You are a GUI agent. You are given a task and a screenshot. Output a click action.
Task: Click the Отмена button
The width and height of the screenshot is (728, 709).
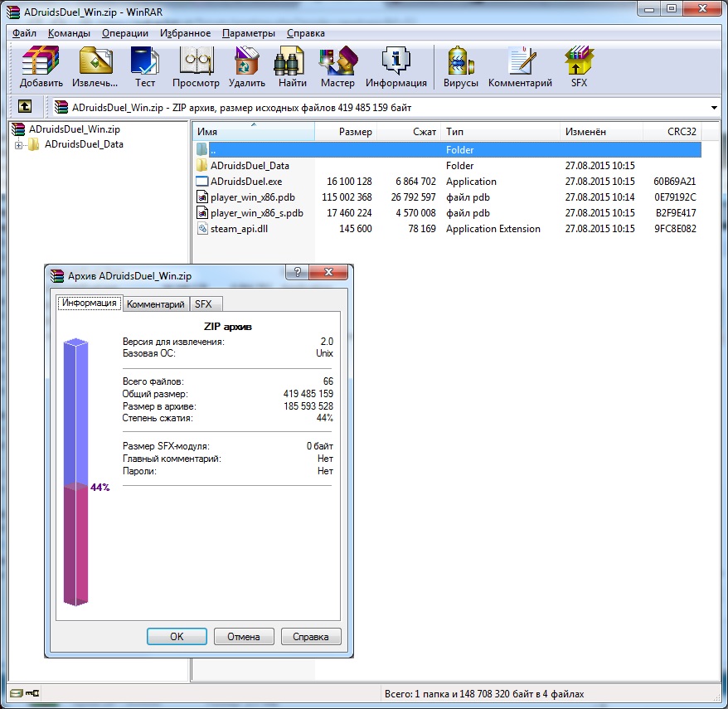[244, 637]
